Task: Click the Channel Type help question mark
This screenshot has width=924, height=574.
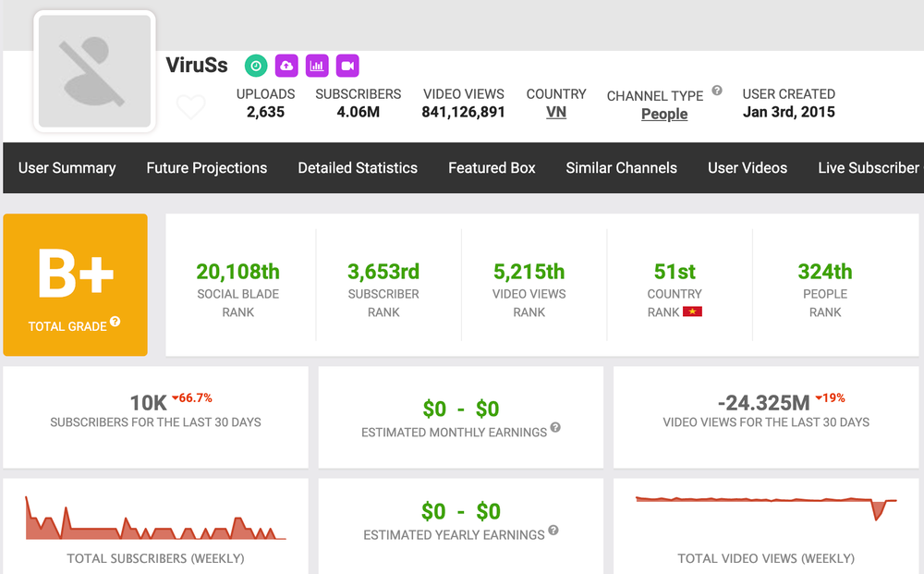Action: [717, 91]
